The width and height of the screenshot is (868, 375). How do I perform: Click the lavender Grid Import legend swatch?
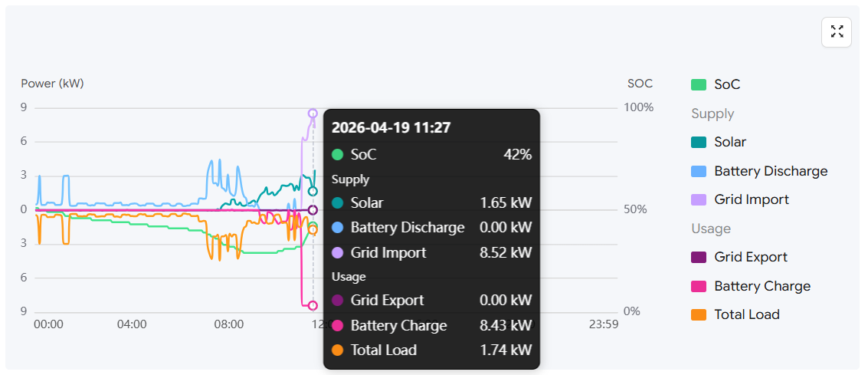point(698,199)
